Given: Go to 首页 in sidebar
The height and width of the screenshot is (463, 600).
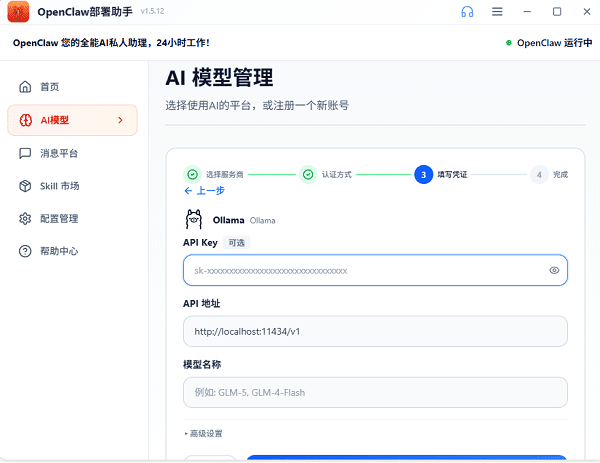Looking at the screenshot, I should 72,87.
